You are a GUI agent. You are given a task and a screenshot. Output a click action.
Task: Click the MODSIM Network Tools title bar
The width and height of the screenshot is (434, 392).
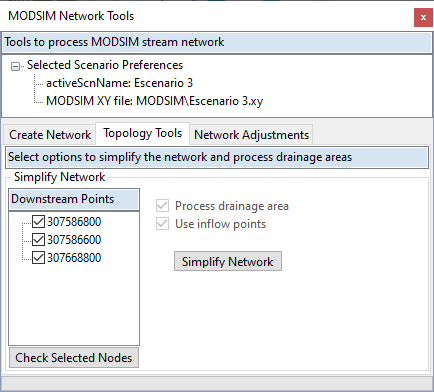pos(207,16)
